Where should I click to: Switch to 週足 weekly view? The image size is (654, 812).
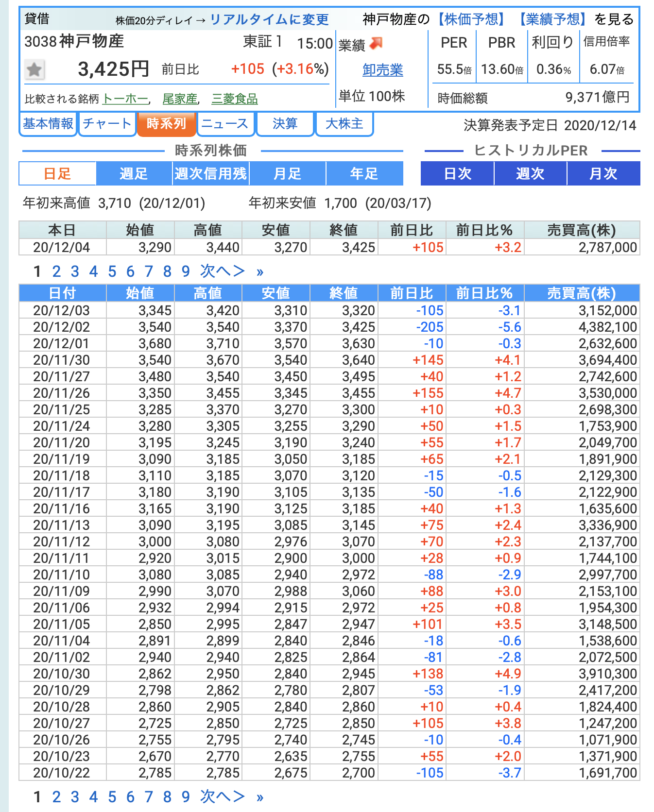(134, 173)
